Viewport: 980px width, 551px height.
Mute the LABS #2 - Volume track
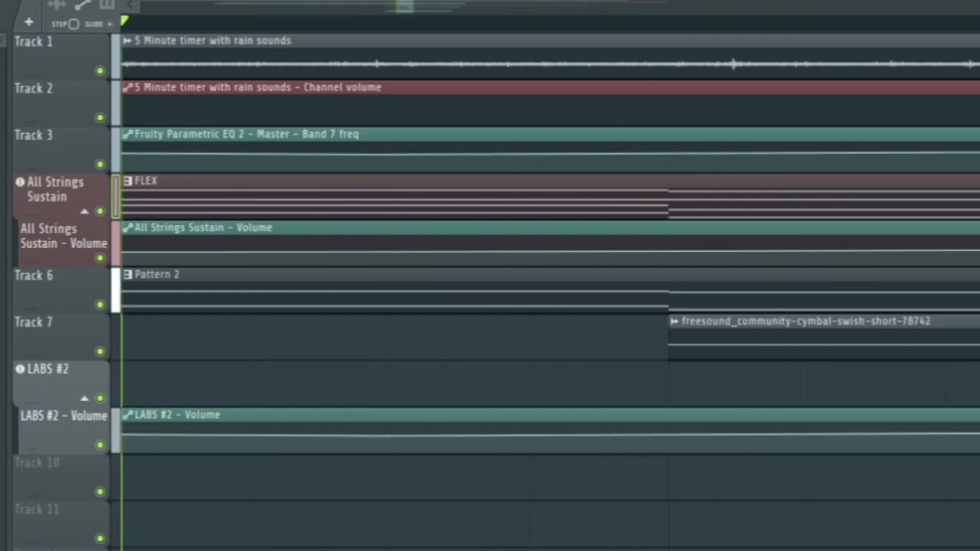click(100, 445)
